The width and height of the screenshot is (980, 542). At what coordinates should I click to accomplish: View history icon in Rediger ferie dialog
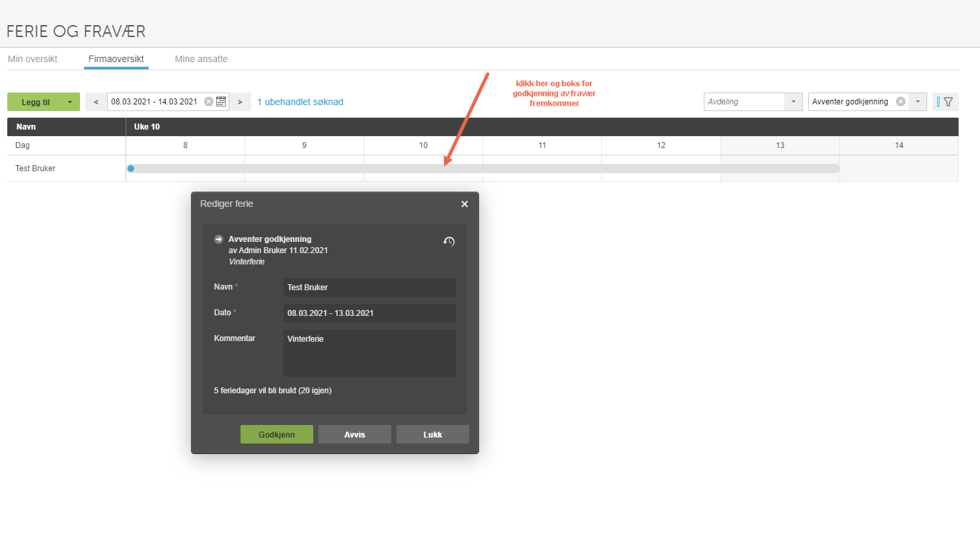pos(449,242)
